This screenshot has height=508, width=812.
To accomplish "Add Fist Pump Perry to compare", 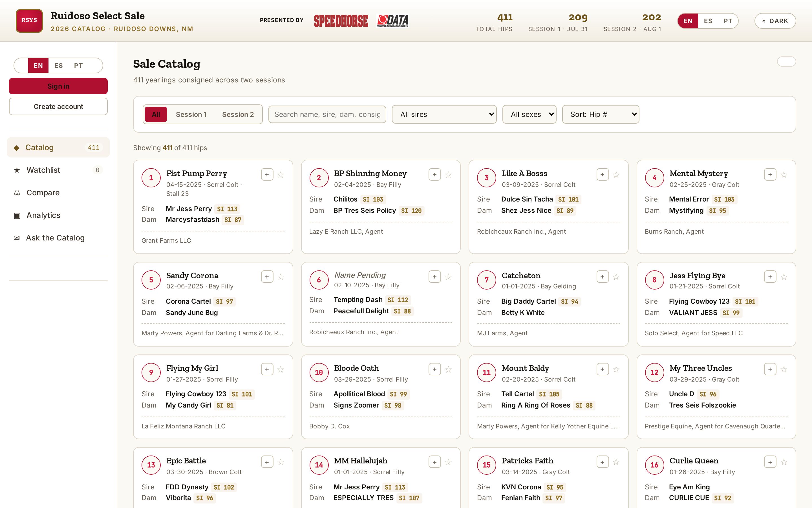I will click(x=267, y=174).
